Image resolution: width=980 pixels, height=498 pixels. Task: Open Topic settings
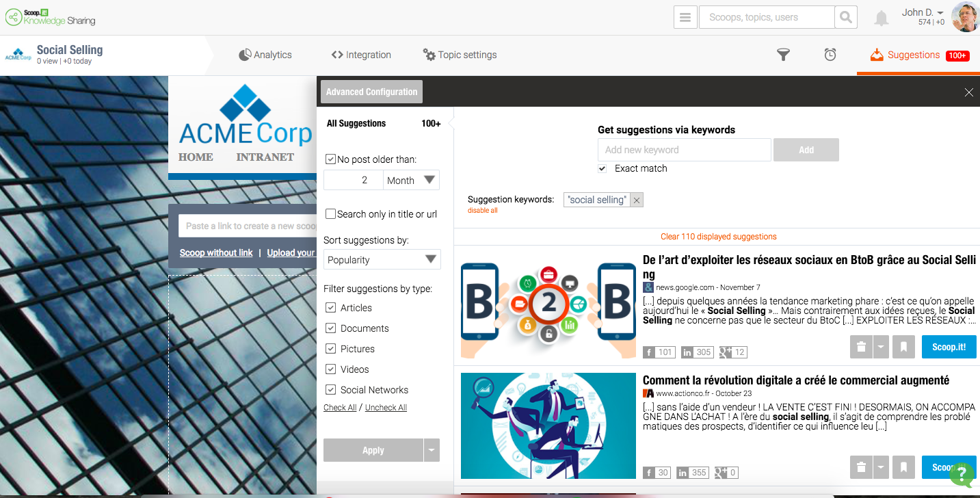[460, 55]
